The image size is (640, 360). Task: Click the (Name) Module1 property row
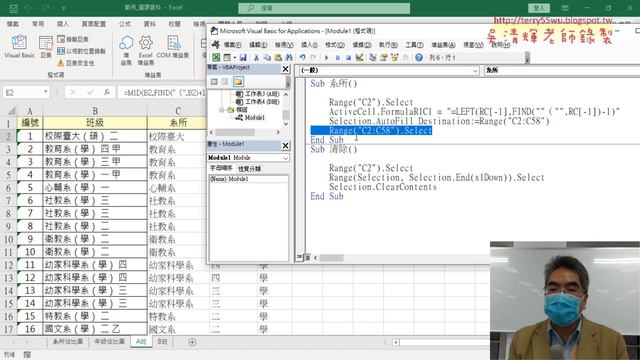pos(249,179)
